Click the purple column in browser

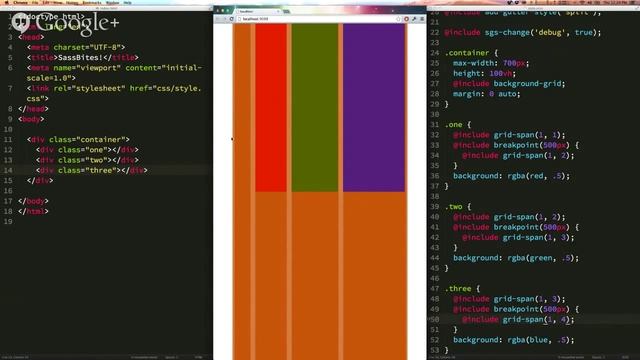pyautogui.click(x=374, y=107)
